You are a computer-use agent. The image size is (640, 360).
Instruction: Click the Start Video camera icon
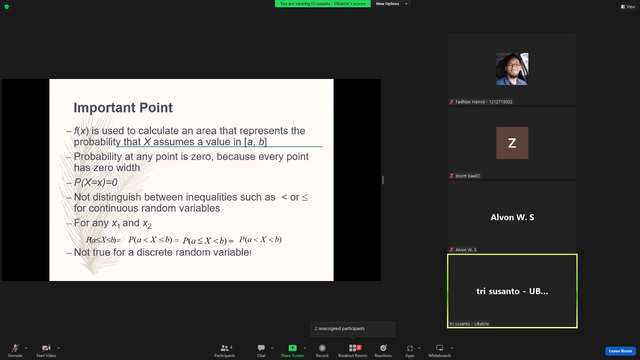click(46, 348)
